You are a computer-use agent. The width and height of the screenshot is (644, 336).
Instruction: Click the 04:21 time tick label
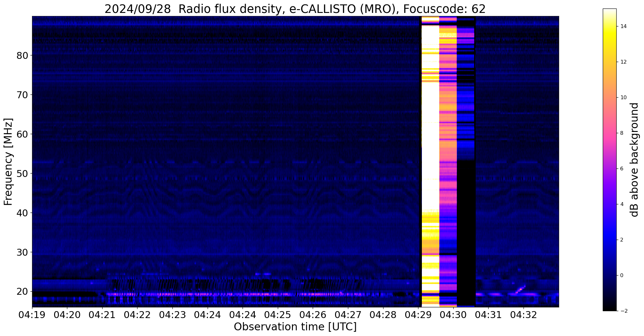pyautogui.click(x=102, y=315)
